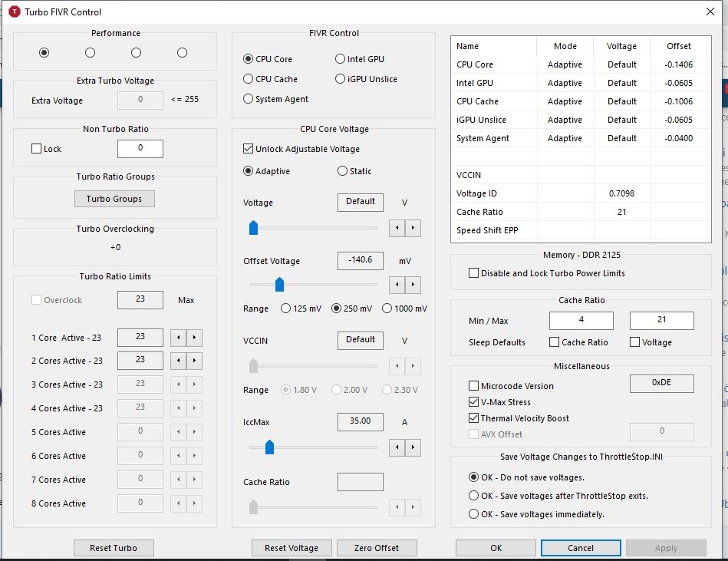Increase Offset Voltage using right arrow
This screenshot has width=728, height=561.
pyautogui.click(x=413, y=285)
